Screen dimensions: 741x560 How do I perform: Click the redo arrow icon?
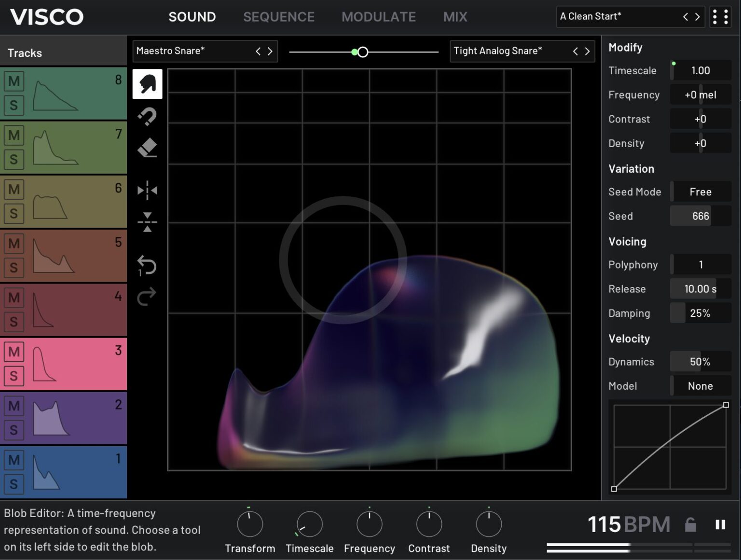(147, 296)
